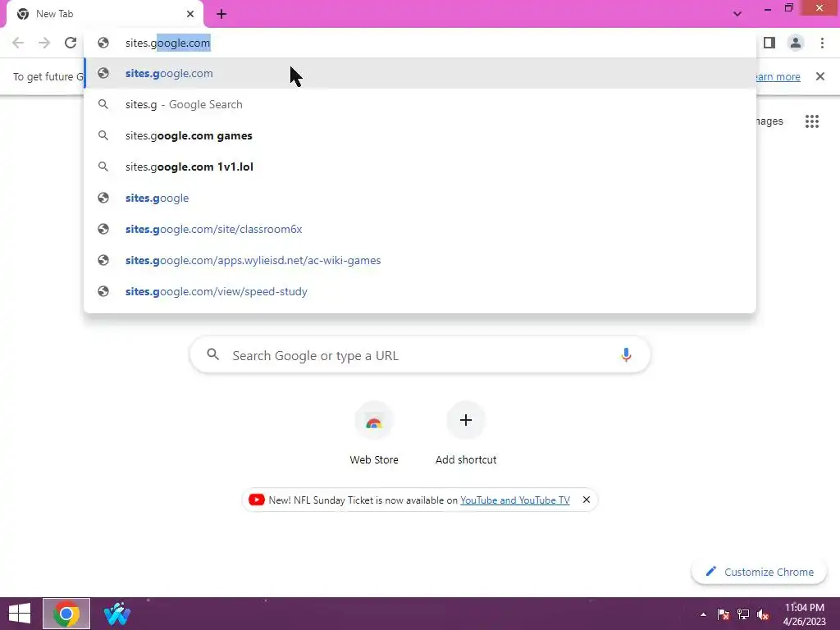Viewport: 840px width, 630px height.
Task: Dismiss the infobar with the X
Action: point(820,76)
